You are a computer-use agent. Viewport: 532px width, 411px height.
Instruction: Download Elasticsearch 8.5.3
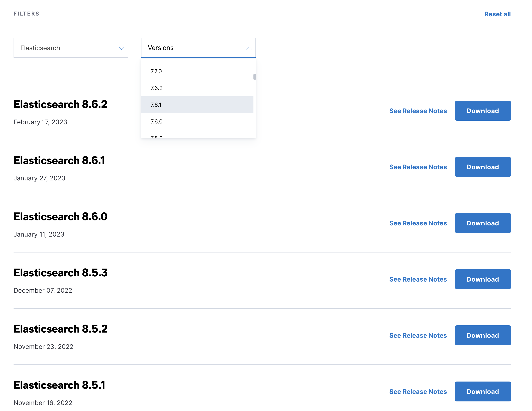tap(483, 279)
